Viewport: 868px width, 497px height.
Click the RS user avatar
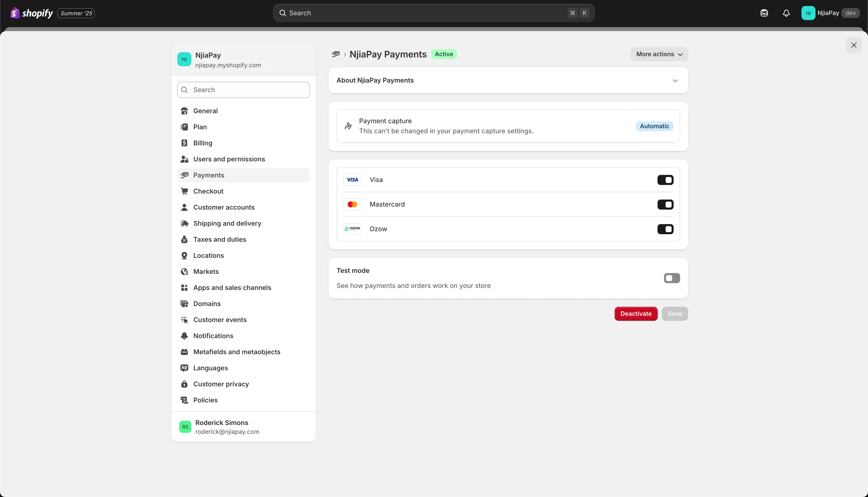(185, 427)
